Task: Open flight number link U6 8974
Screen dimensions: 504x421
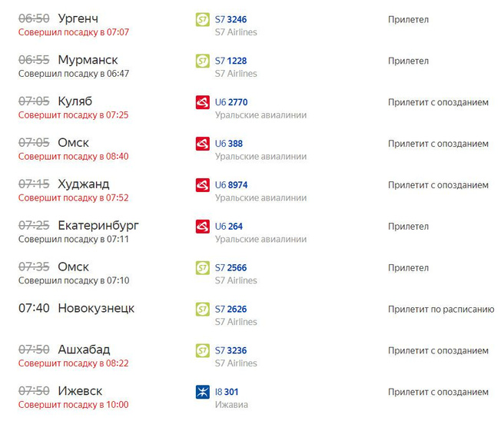Action: 231,185
